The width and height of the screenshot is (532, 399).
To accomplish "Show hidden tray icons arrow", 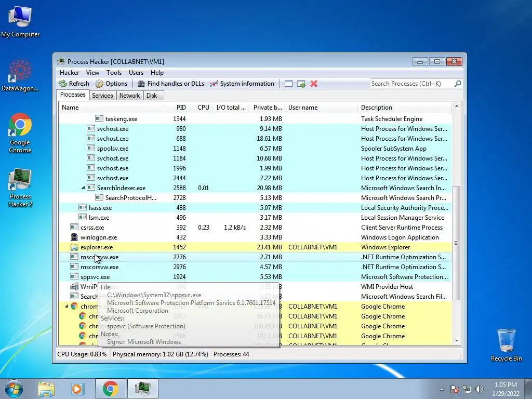I will coord(442,389).
